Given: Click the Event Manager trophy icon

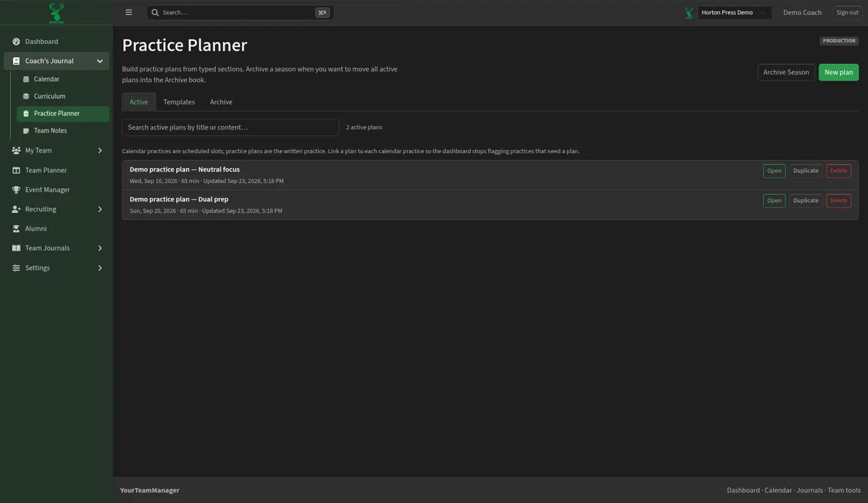Looking at the screenshot, I should pyautogui.click(x=16, y=190).
